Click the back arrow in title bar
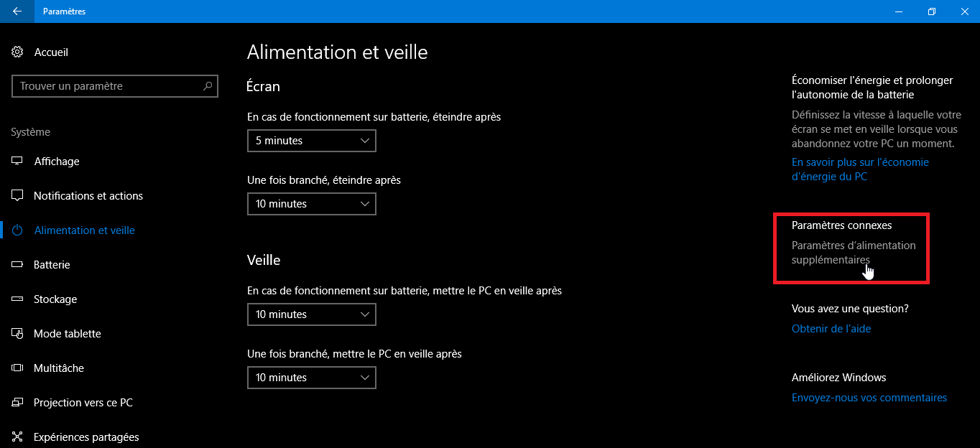 point(17,11)
